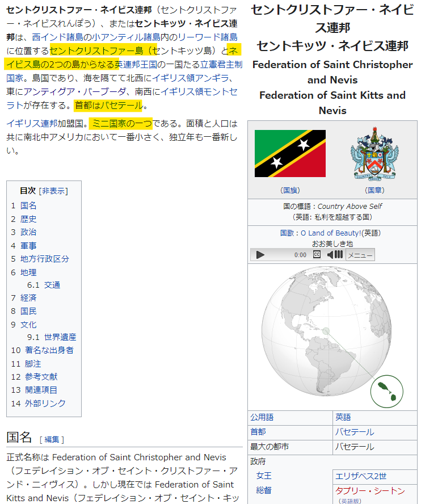421x504 pixels.
Task: Select the 0:00 audio time display
Action: click(x=300, y=255)
